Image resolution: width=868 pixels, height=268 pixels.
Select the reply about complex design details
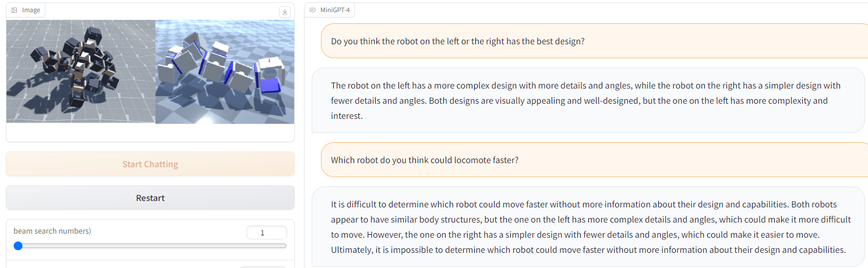tap(588, 100)
